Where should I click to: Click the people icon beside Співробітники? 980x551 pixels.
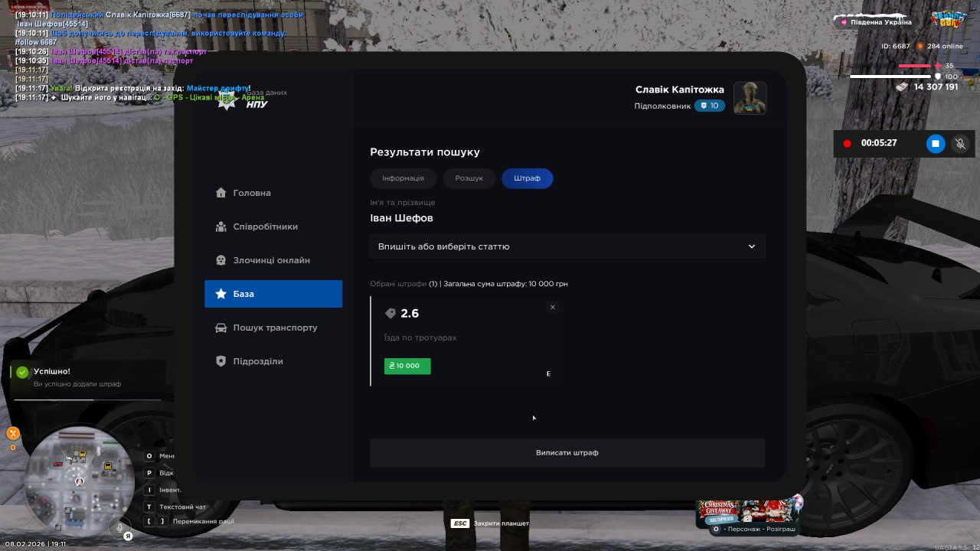(221, 227)
